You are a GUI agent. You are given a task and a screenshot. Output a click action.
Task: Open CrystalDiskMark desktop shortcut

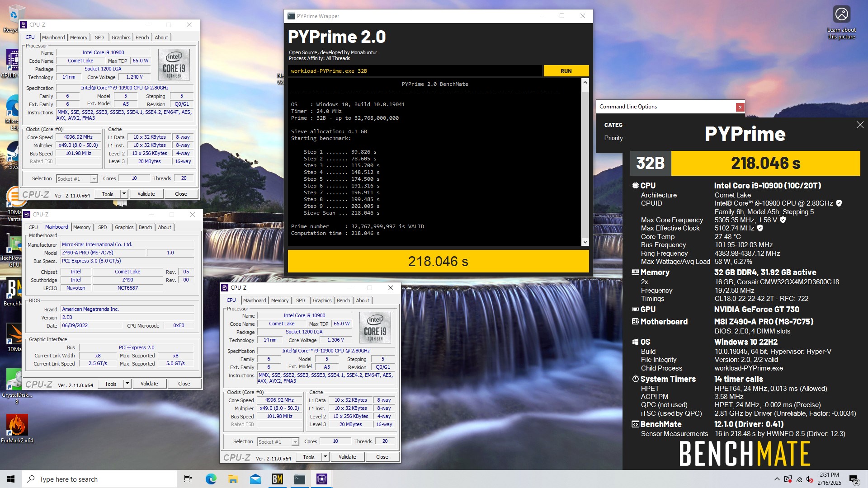[x=16, y=385]
